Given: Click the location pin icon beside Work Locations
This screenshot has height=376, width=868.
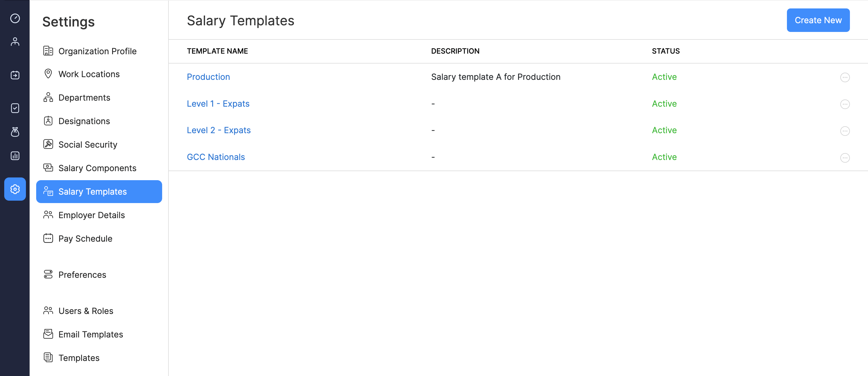Looking at the screenshot, I should tap(48, 74).
